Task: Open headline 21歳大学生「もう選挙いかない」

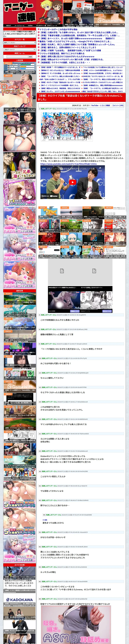Action: tap(79, 33)
